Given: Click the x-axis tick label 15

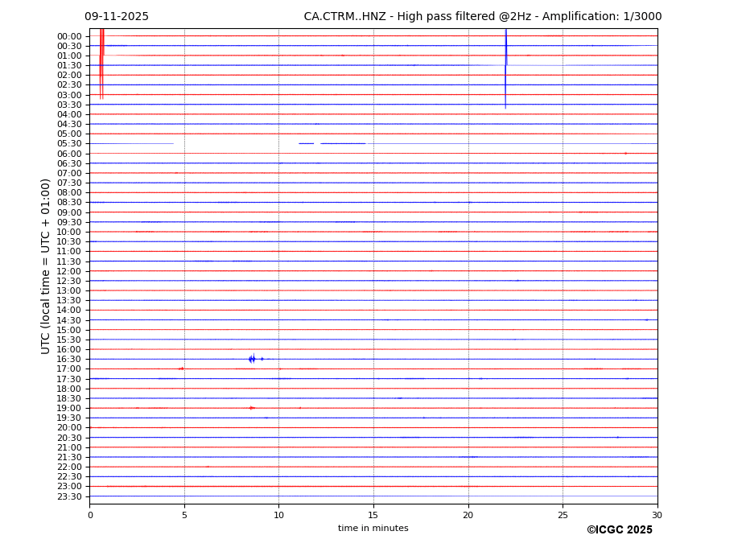Looking at the screenshot, I should point(373,515).
